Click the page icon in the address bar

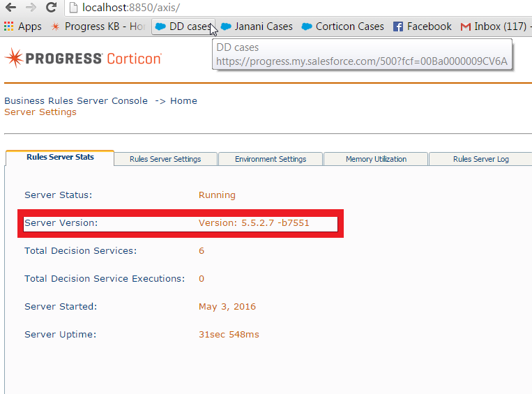click(x=73, y=8)
